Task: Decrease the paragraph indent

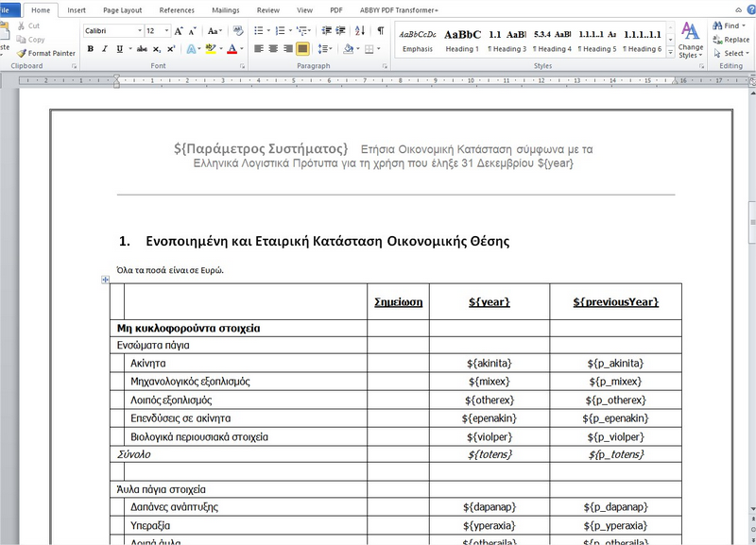Action: tap(326, 31)
